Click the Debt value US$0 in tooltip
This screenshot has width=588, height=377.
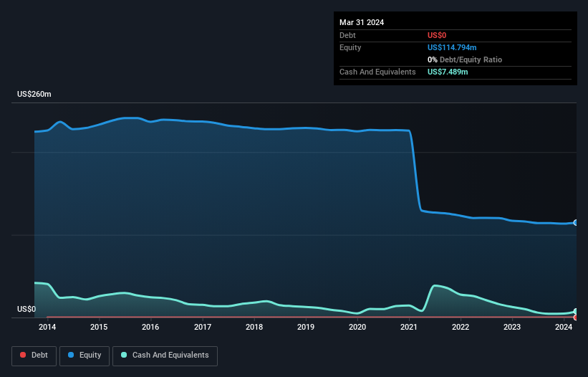pyautogui.click(x=437, y=35)
